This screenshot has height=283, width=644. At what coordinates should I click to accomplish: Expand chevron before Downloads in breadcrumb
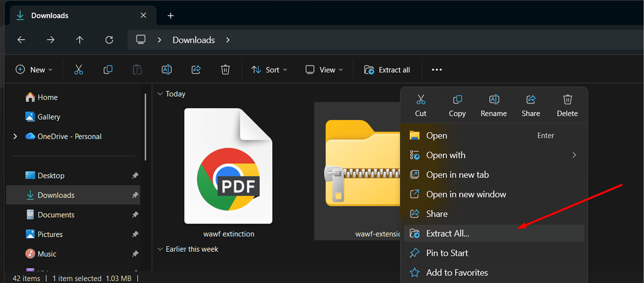(159, 40)
